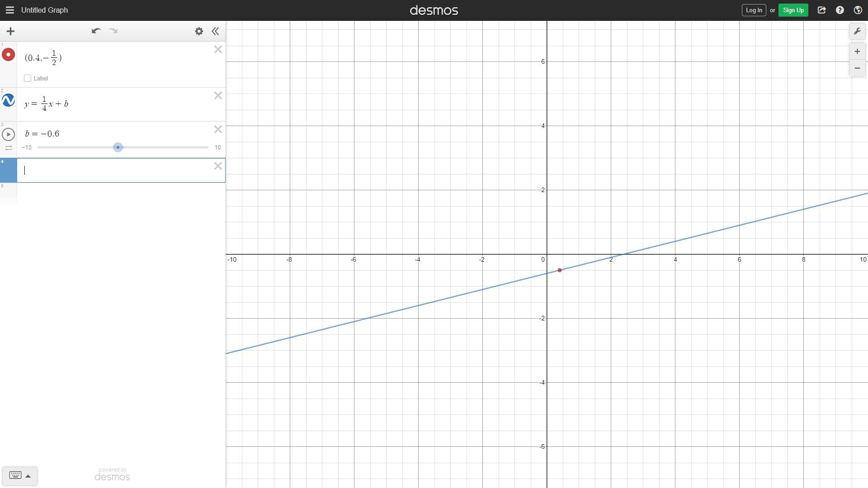Open the expression list settings gear
Screen dimensions: 868x488
click(x=199, y=31)
